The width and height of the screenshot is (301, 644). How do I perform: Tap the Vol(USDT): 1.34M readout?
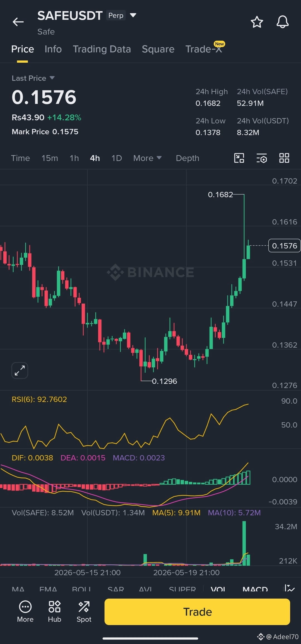click(x=113, y=513)
